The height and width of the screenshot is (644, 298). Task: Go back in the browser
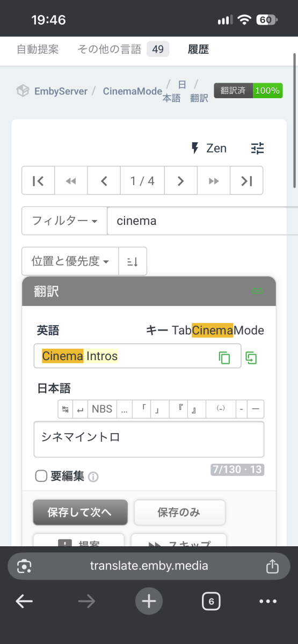[24, 602]
